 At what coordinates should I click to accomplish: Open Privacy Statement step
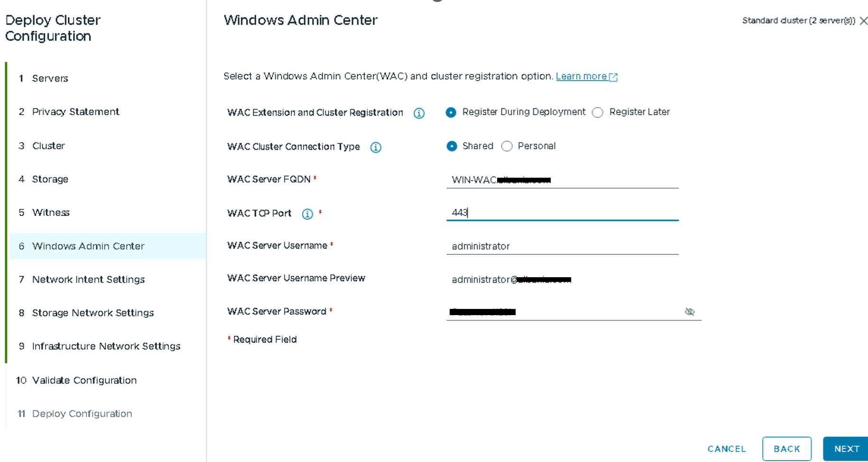(75, 112)
